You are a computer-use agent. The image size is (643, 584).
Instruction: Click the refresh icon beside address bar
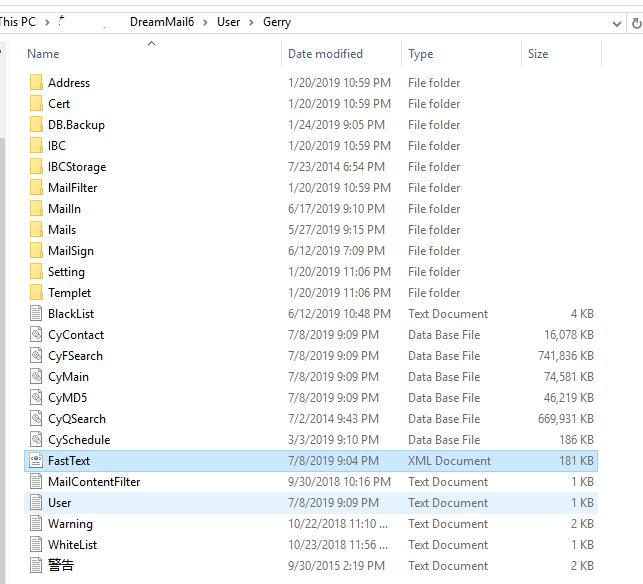coord(636,23)
